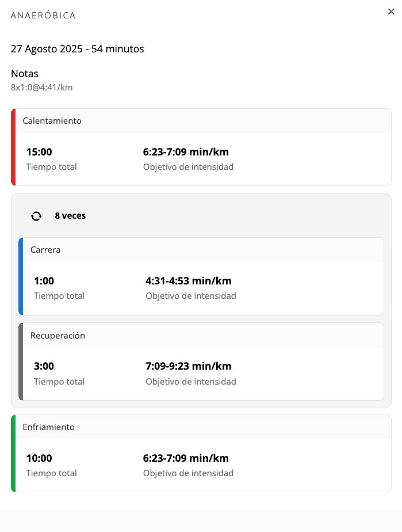This screenshot has width=402, height=532.
Task: Click the cool-down 10:00 total time
Action: point(39,458)
